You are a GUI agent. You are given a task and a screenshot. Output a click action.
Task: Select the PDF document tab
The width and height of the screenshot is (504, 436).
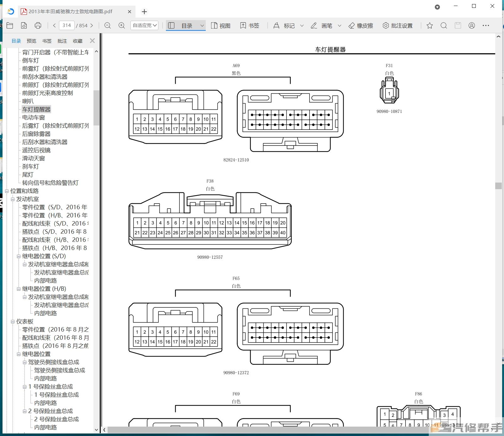point(76,12)
